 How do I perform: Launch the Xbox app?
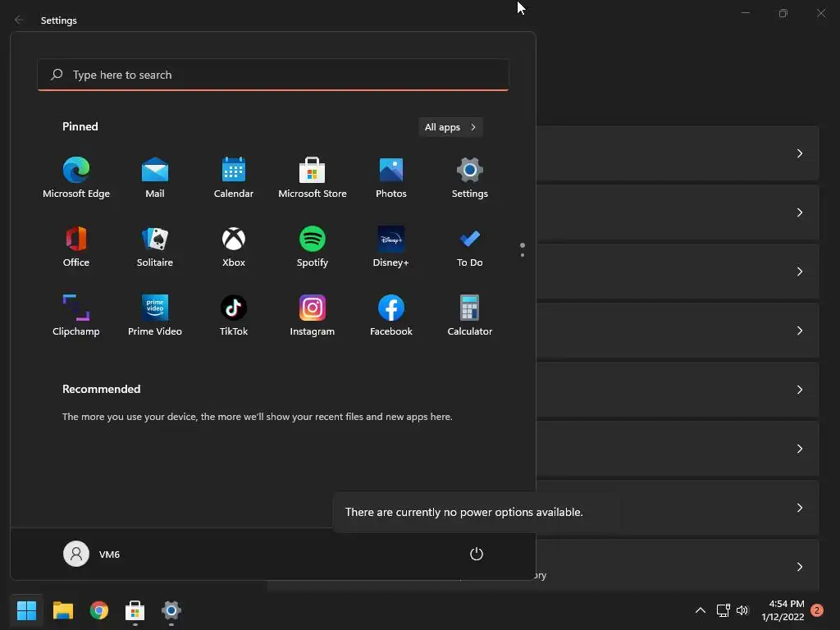(x=234, y=247)
